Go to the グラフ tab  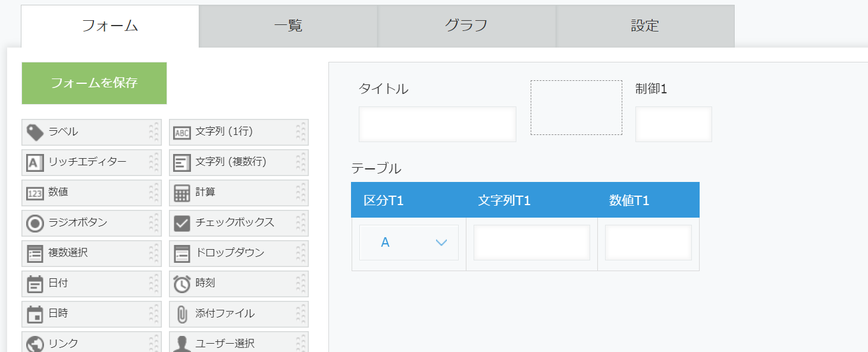point(467,26)
